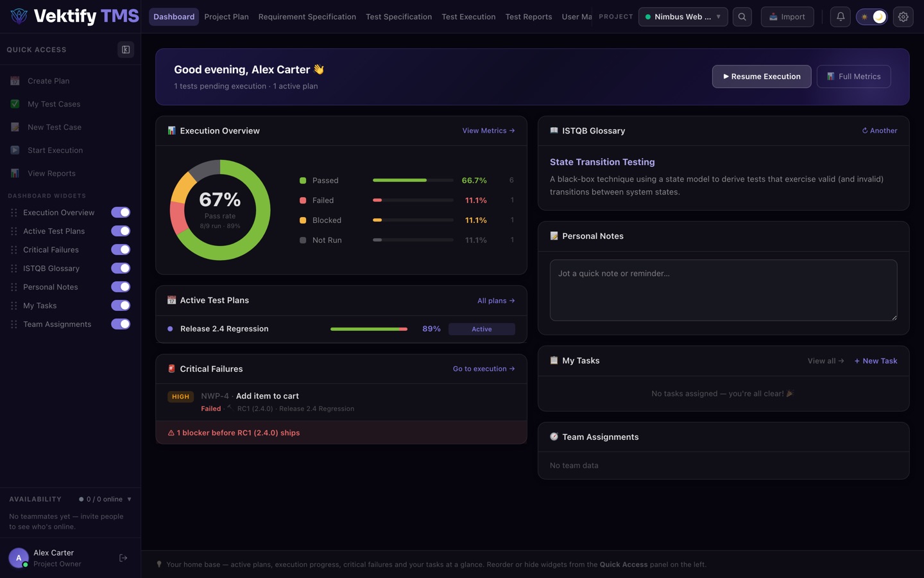Image resolution: width=924 pixels, height=578 pixels.
Task: Click the Critical Failures drag handle
Action: 14,250
